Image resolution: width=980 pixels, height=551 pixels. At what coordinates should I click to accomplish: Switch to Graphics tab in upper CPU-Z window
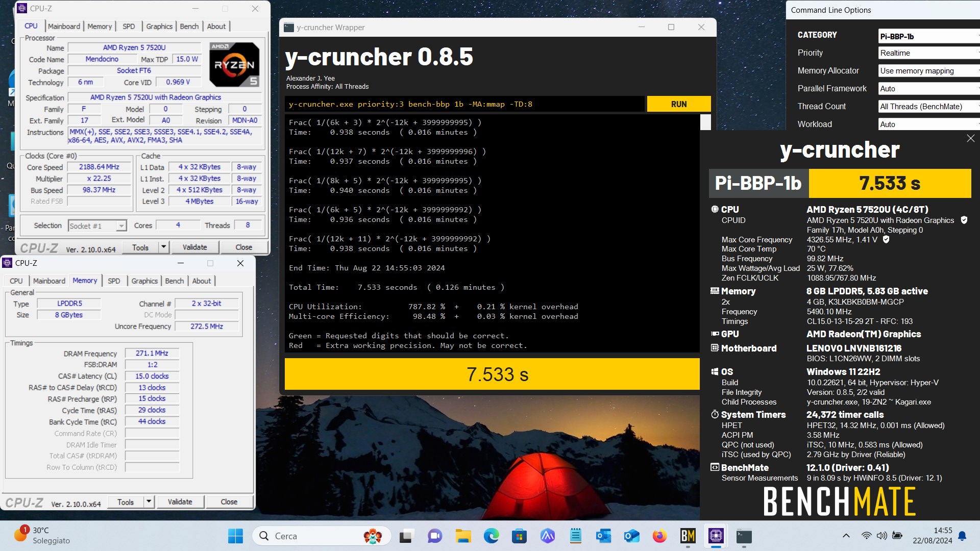click(159, 26)
